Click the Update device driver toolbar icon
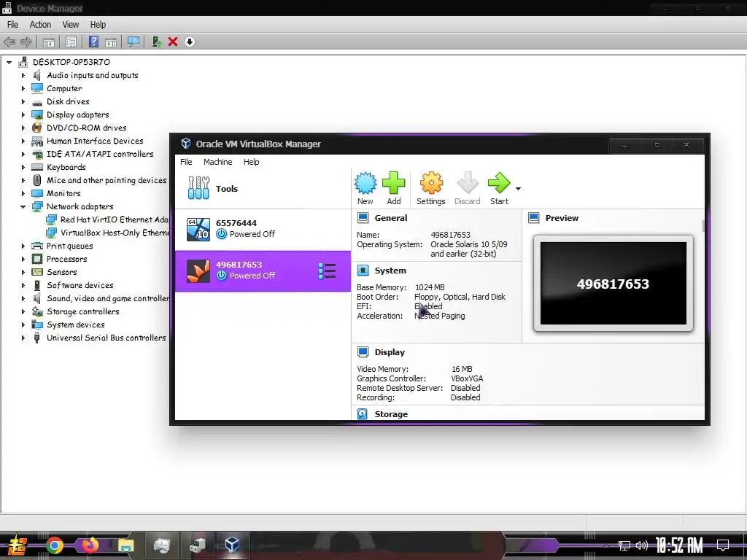 156,42
